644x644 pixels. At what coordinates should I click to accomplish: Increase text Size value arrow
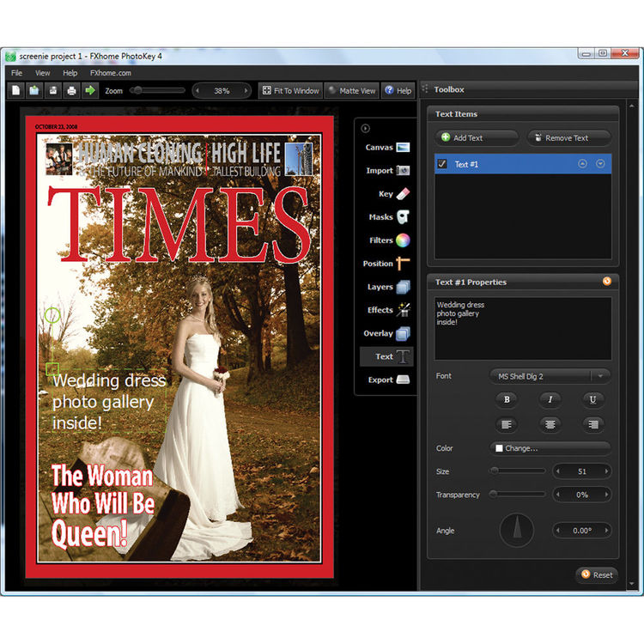tap(606, 471)
